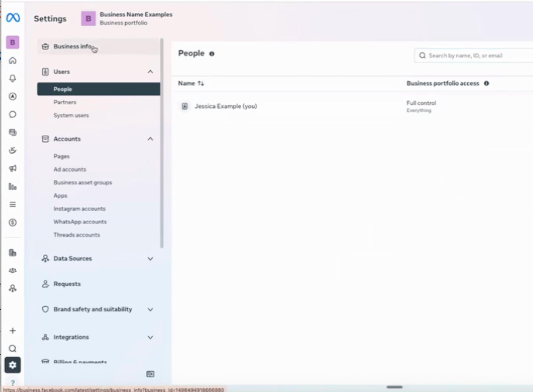The width and height of the screenshot is (533, 392).
Task: Open the settings gear icon
Action: [12, 365]
